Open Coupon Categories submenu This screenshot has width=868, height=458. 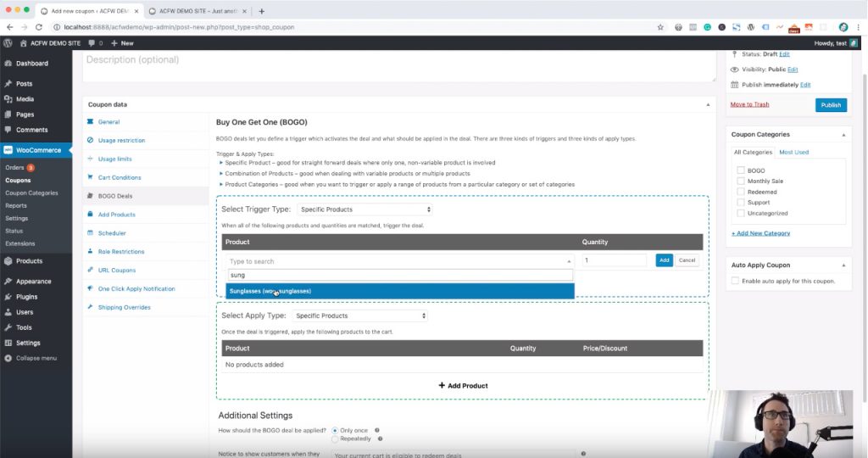(31, 193)
